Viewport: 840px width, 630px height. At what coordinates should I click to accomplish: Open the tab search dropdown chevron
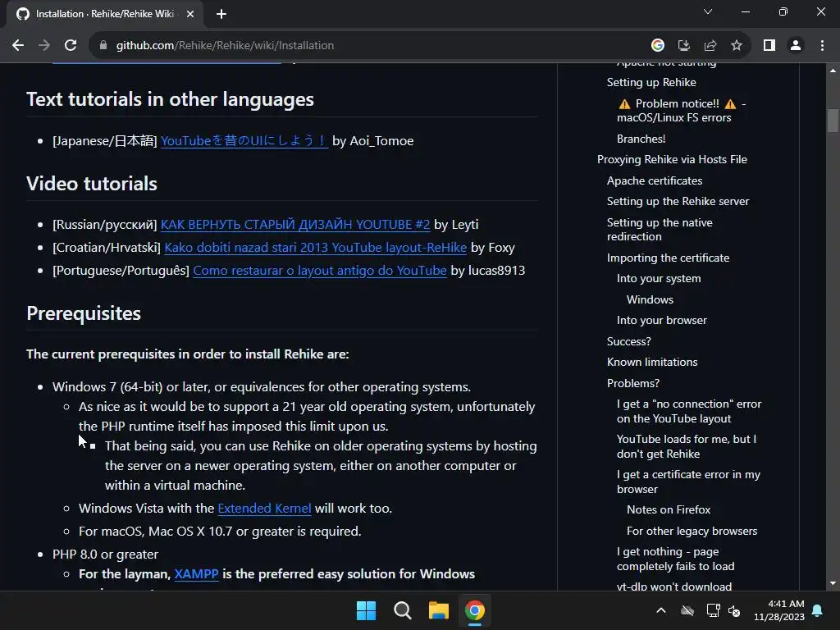pos(708,11)
